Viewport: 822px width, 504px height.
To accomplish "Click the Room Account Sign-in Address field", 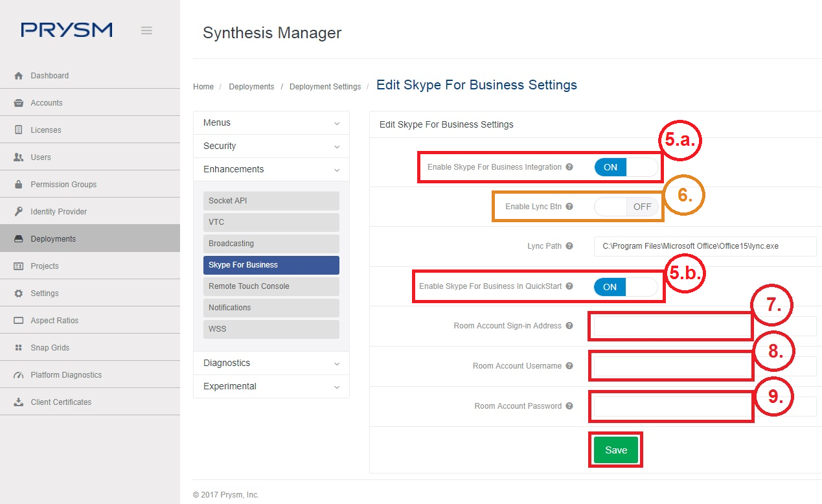I will coord(705,326).
